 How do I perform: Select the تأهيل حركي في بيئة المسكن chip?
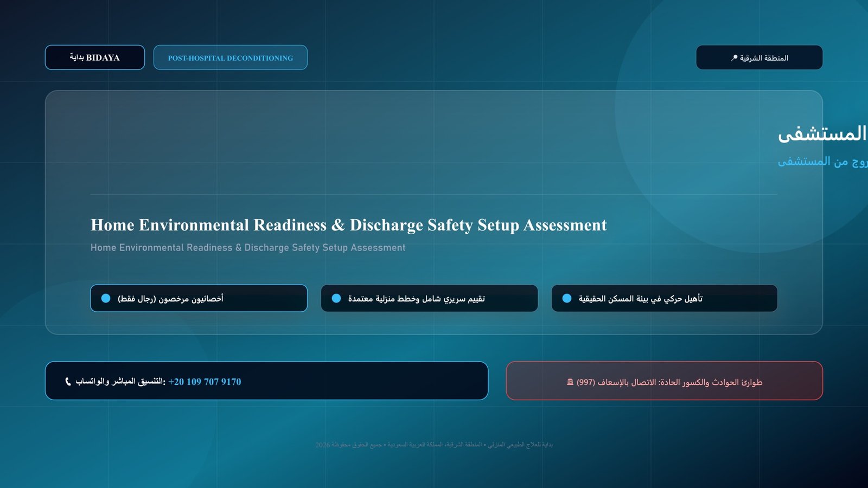665,298
